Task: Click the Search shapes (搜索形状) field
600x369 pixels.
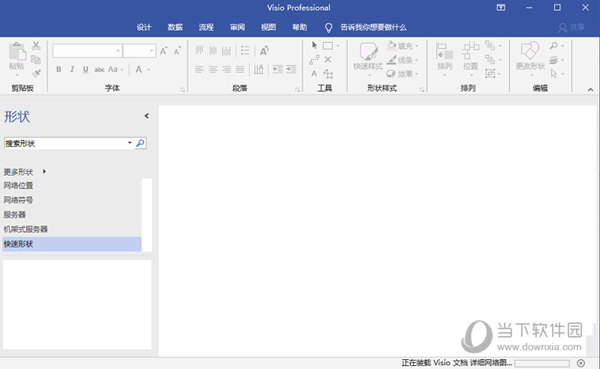Action: 65,144
